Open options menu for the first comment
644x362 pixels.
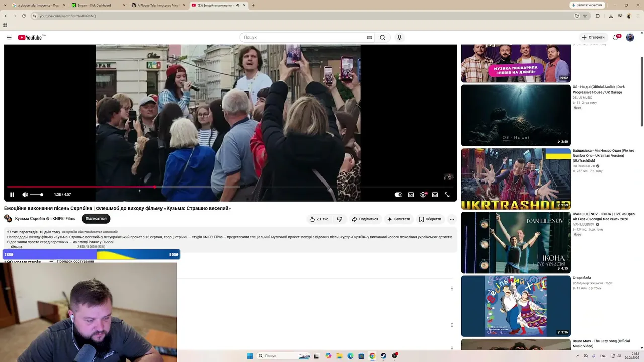click(x=452, y=288)
